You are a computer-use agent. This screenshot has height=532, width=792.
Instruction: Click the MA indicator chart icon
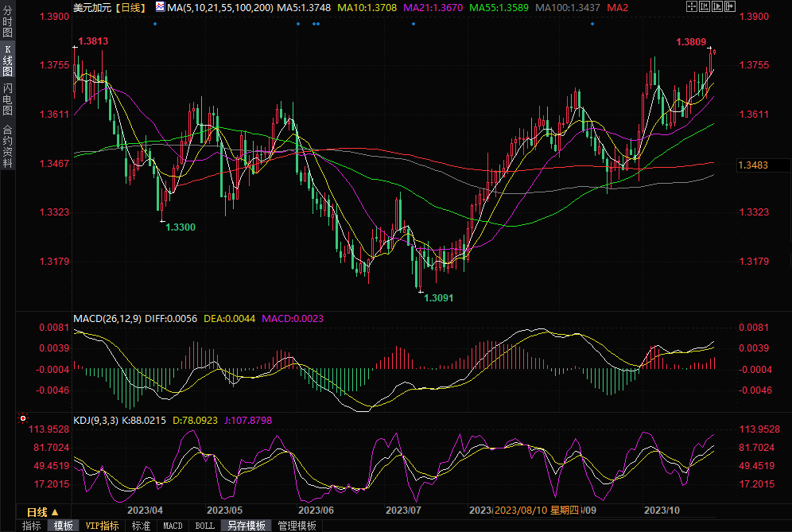pyautogui.click(x=160, y=7)
